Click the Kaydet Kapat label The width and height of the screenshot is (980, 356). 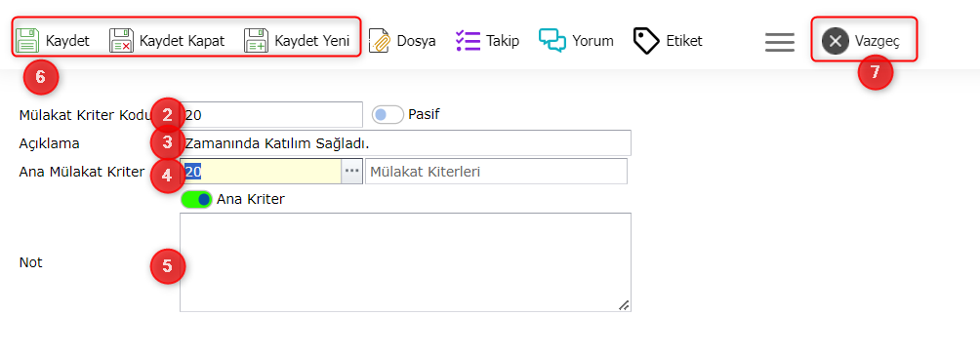(x=182, y=41)
